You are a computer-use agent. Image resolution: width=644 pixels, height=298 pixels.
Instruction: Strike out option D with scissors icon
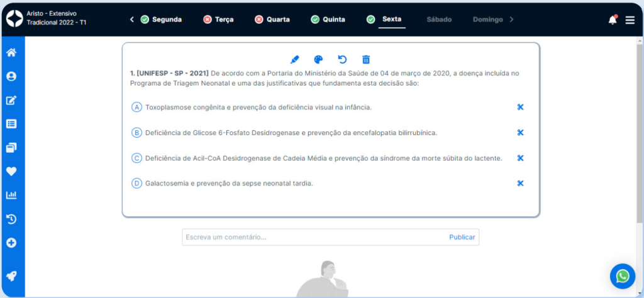coord(520,183)
